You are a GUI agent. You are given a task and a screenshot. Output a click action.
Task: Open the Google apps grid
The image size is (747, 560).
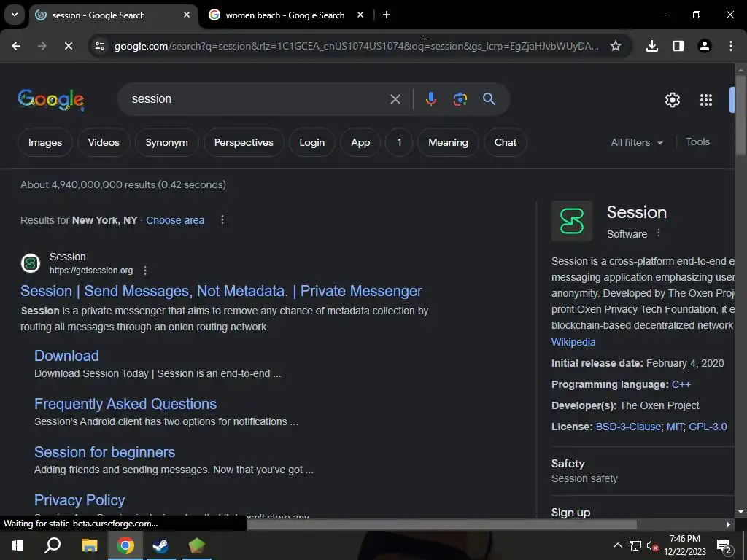[x=706, y=100]
